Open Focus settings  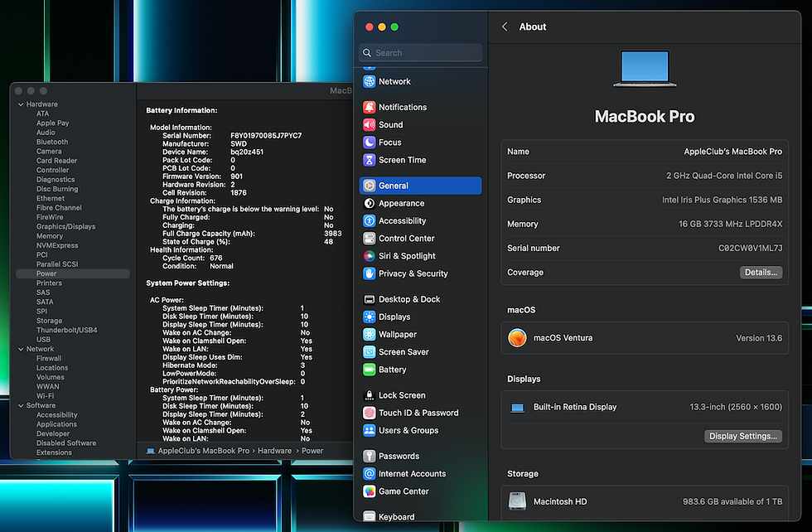(x=420, y=143)
